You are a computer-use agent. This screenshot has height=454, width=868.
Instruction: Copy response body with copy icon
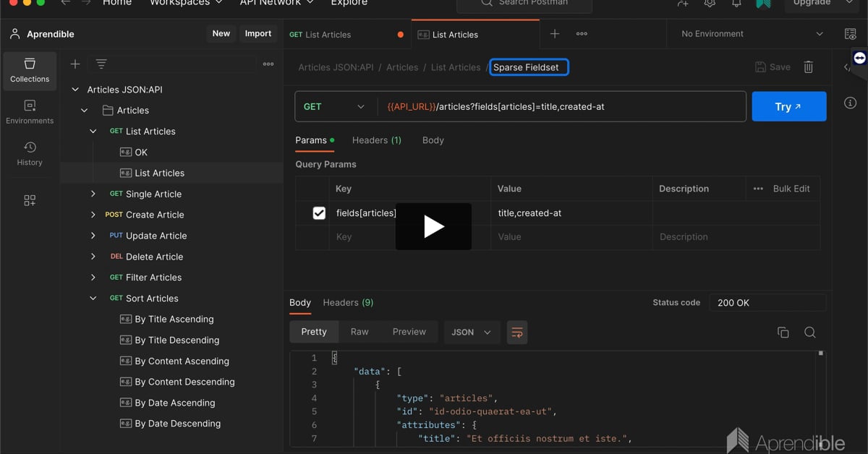(x=783, y=332)
